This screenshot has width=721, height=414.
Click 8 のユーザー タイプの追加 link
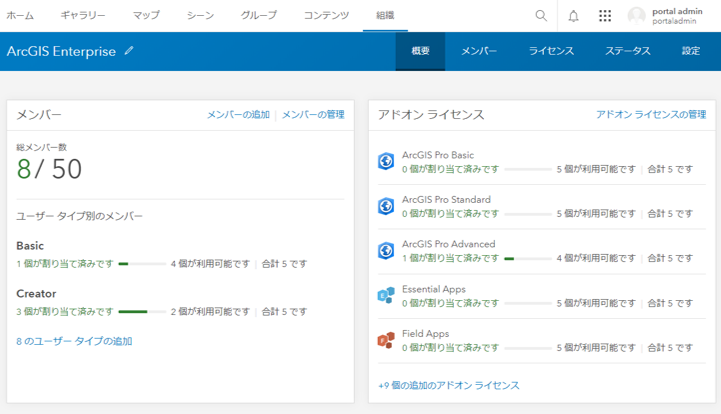click(74, 341)
